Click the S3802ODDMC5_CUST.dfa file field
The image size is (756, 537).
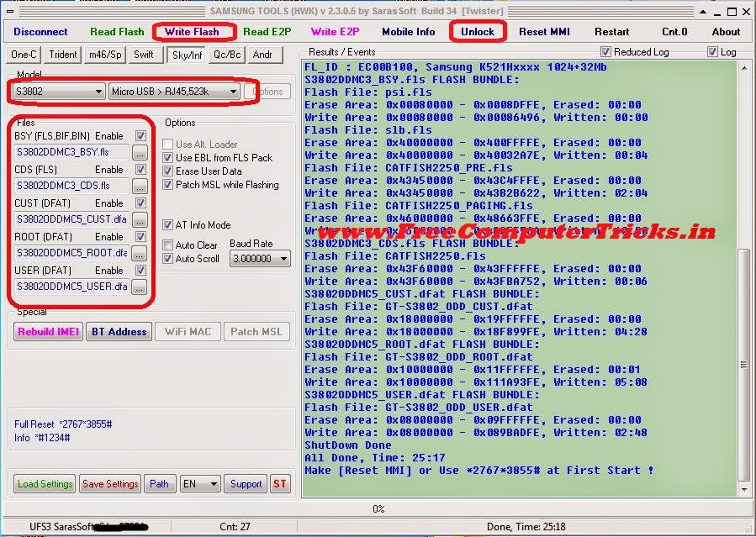pos(71,219)
